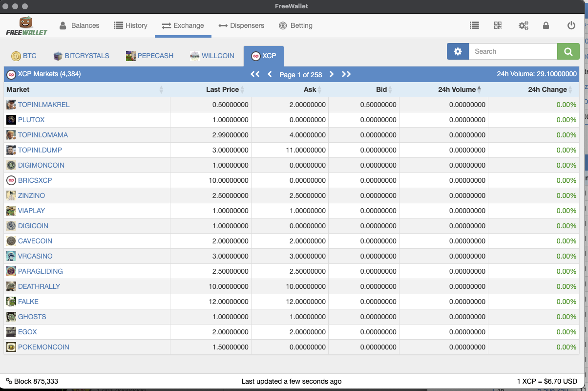588x391 pixels.
Task: Click the PLUTOX token icon
Action: point(11,120)
